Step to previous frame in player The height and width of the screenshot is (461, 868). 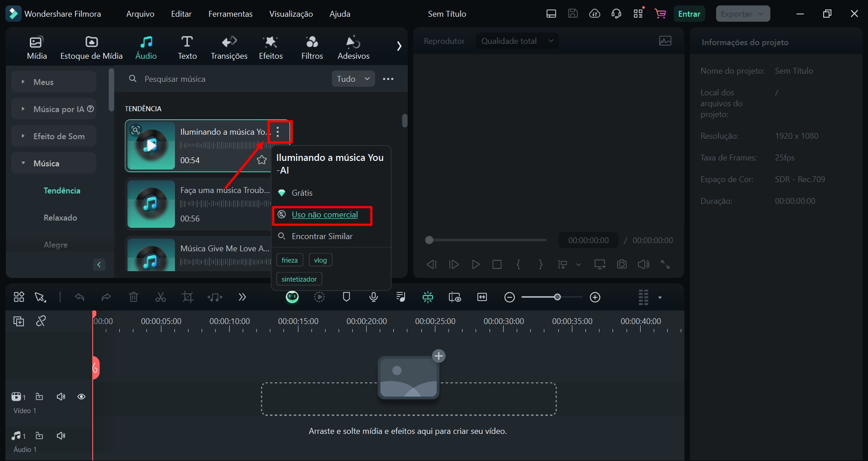point(432,264)
